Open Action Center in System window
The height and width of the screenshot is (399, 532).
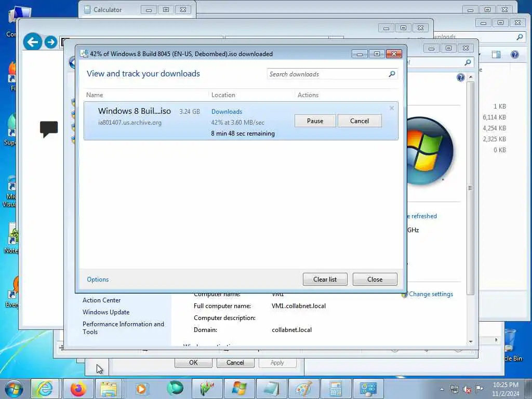[x=101, y=300]
